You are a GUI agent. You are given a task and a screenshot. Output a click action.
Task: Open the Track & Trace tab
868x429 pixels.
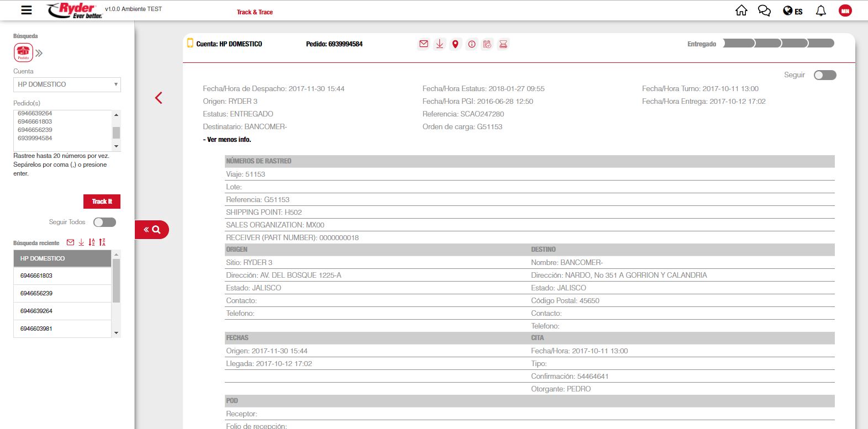click(255, 12)
